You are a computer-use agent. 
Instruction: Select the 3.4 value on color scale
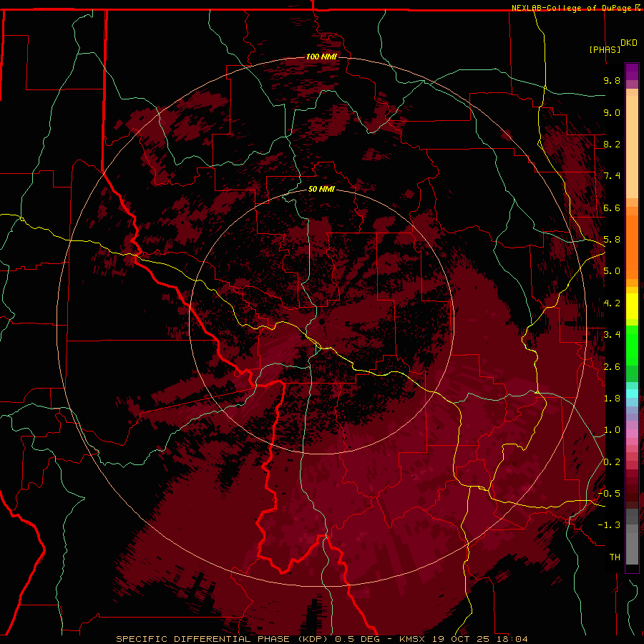pyautogui.click(x=612, y=335)
